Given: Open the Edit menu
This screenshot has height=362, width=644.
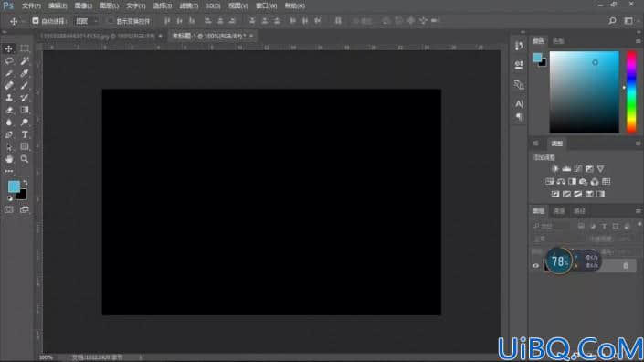Looking at the screenshot, I should click(58, 5).
